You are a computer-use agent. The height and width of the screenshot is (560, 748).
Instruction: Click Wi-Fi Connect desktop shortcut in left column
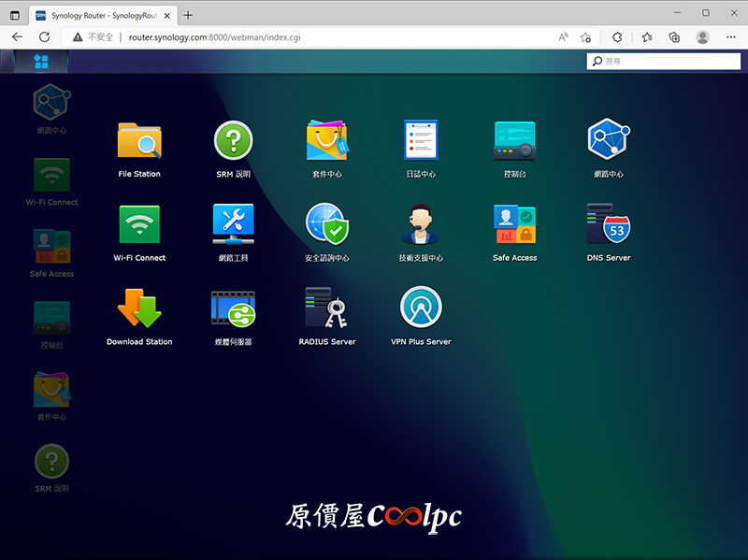tap(52, 182)
